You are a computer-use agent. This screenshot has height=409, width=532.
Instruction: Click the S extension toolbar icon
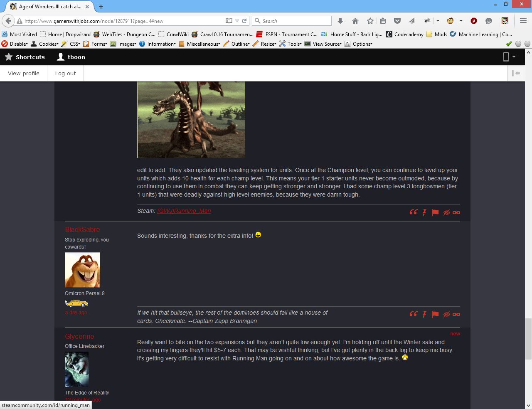tap(505, 21)
